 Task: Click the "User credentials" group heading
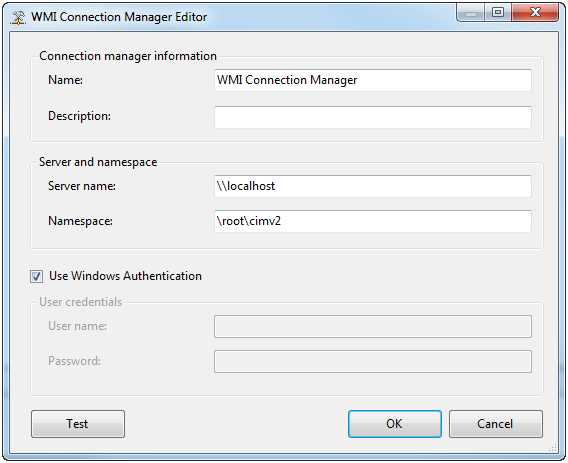pyautogui.click(x=80, y=302)
